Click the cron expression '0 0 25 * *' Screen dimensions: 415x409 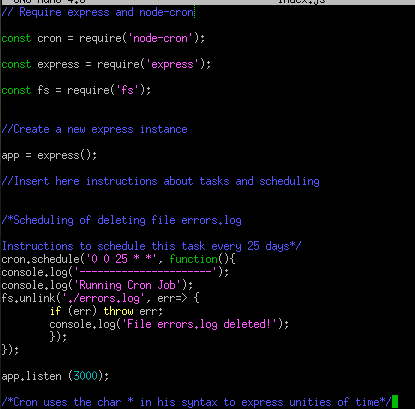[x=121, y=259]
